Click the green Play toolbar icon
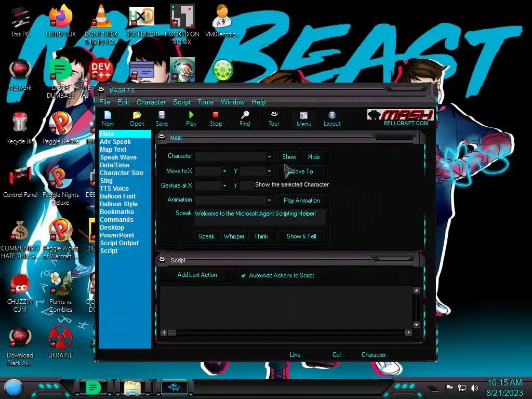 191,119
